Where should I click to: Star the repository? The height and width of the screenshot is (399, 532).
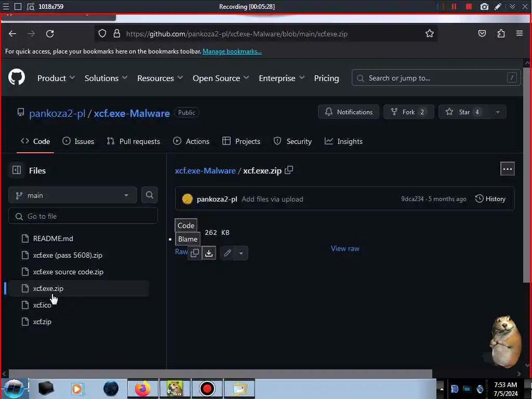coord(464,112)
